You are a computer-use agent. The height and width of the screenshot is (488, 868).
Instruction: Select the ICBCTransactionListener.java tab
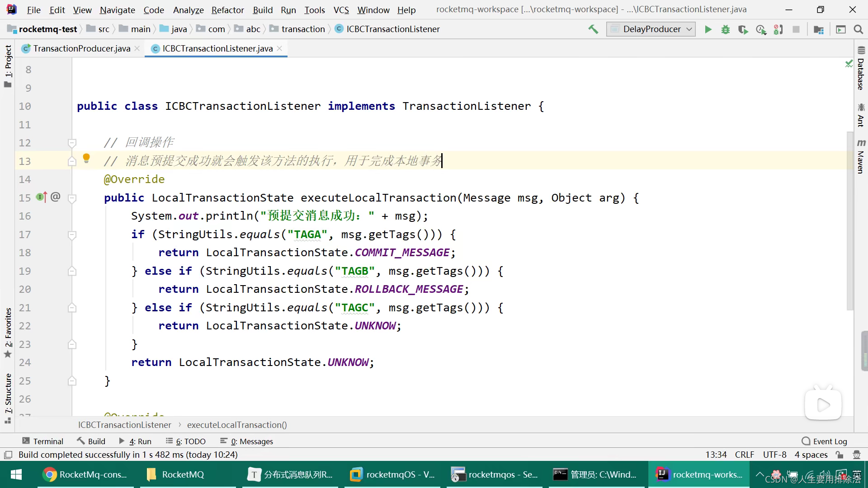click(x=217, y=48)
